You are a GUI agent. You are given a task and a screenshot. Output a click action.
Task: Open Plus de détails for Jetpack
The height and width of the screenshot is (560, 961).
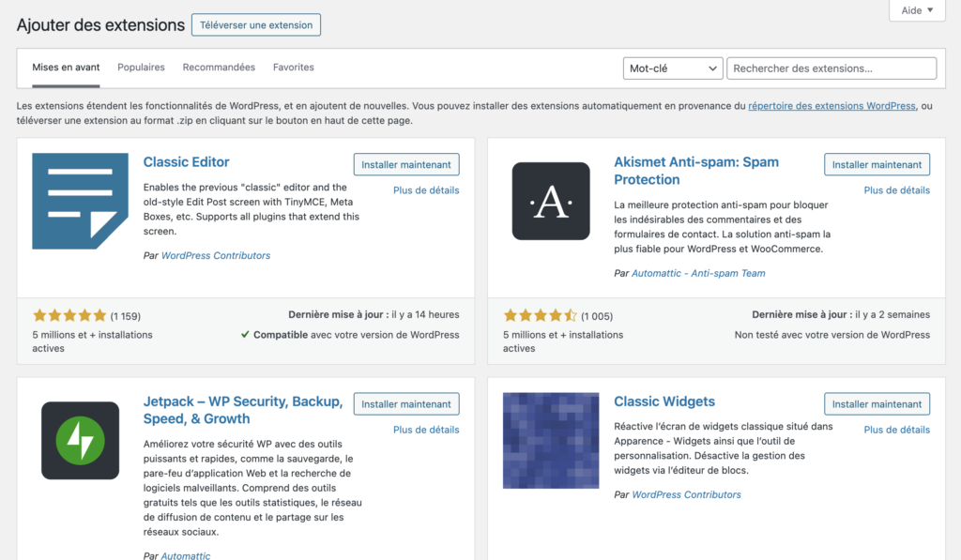[426, 431]
